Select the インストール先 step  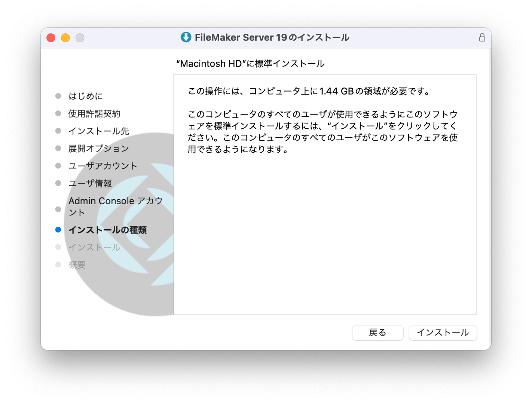(99, 131)
